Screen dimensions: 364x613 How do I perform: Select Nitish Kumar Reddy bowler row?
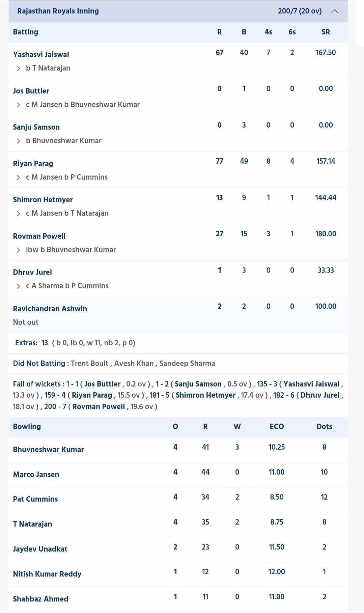(x=178, y=574)
